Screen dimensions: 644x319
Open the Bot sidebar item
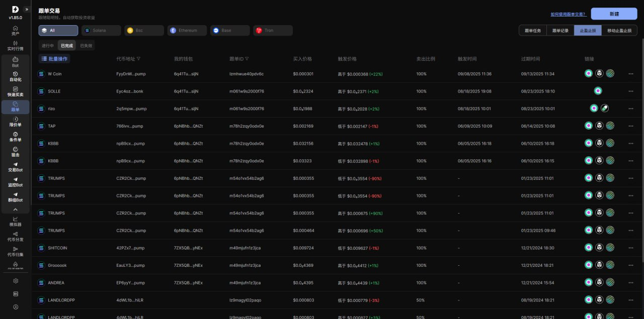(x=15, y=62)
